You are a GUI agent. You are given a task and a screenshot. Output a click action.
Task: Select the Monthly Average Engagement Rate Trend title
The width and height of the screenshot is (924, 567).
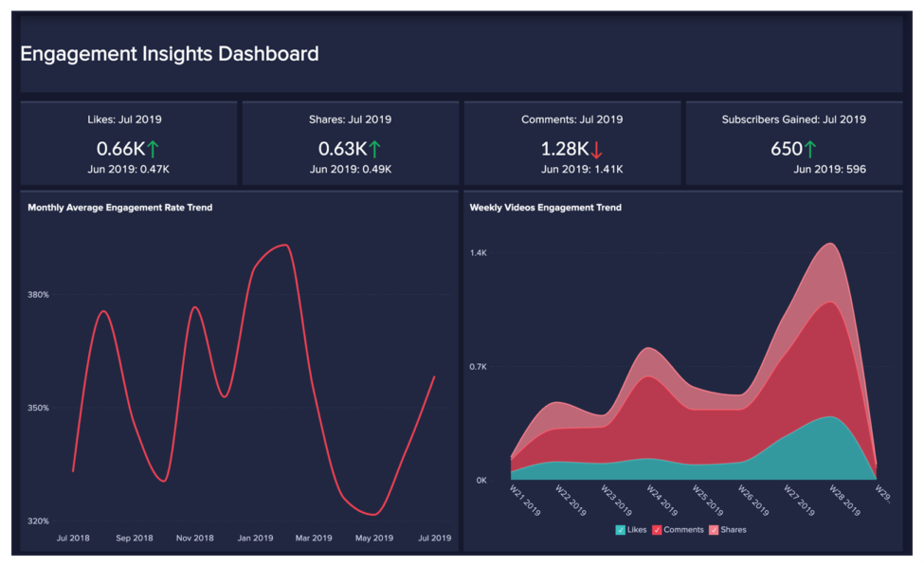[x=120, y=208]
